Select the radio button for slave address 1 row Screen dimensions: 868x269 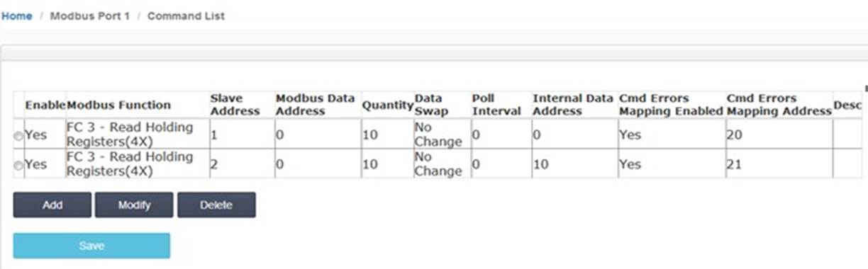coord(18,135)
